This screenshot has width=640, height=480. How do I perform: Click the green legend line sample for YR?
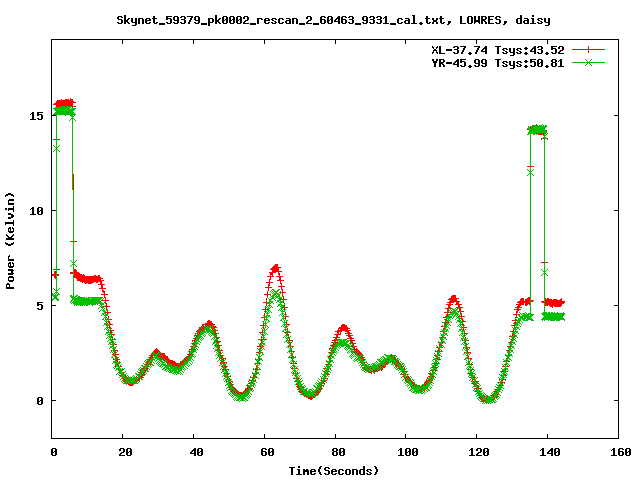[x=588, y=63]
